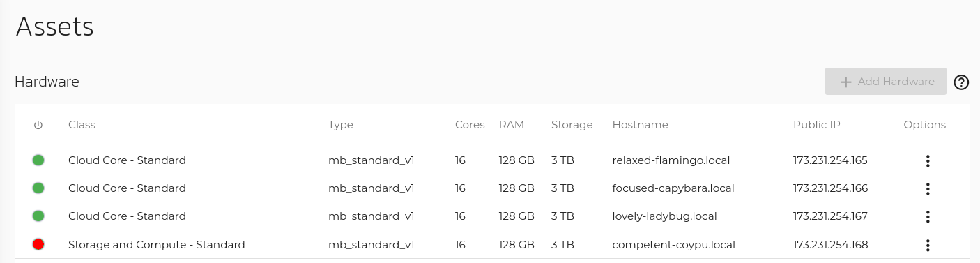
Task: Click the Add Hardware button
Action: tap(886, 82)
